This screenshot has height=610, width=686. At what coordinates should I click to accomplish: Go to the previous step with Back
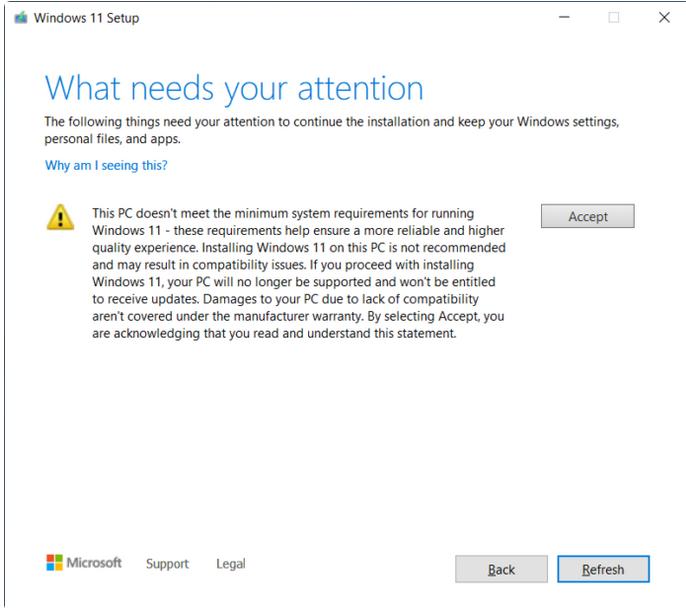pyautogui.click(x=501, y=569)
